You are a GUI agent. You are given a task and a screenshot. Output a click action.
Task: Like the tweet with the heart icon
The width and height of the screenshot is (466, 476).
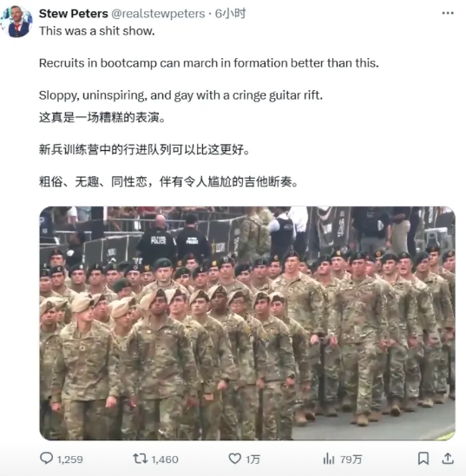[235, 459]
